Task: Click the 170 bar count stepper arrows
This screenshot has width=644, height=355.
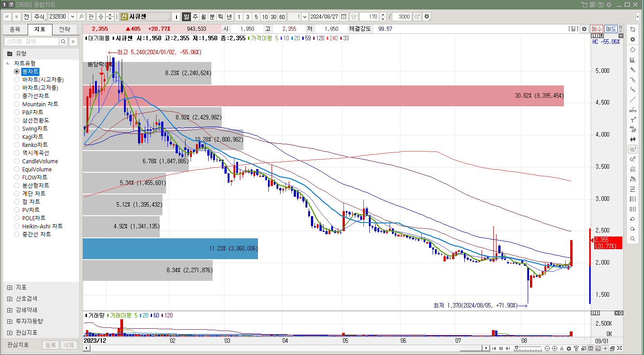Action: click(383, 17)
